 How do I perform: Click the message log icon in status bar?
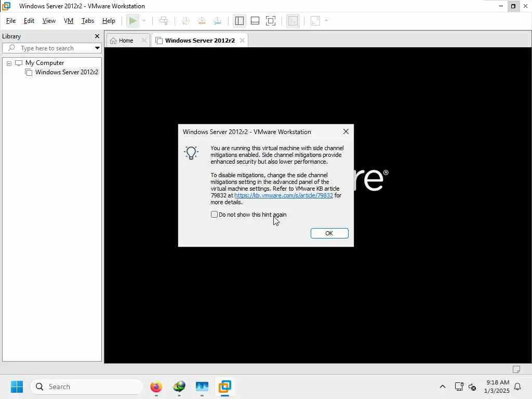point(516,369)
